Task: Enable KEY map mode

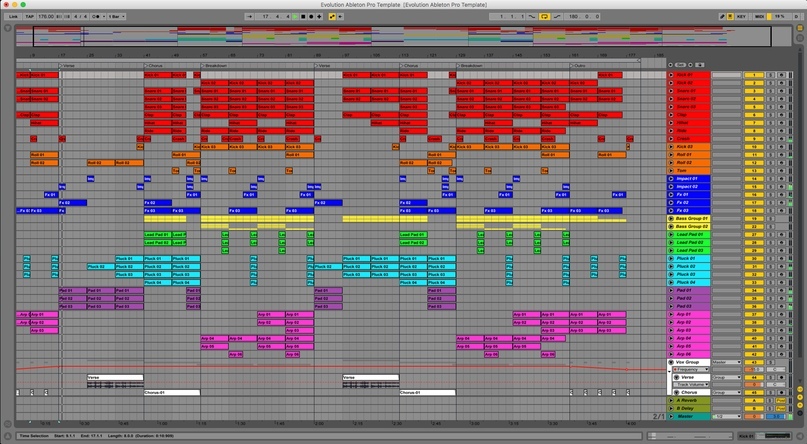Action: pyautogui.click(x=741, y=16)
